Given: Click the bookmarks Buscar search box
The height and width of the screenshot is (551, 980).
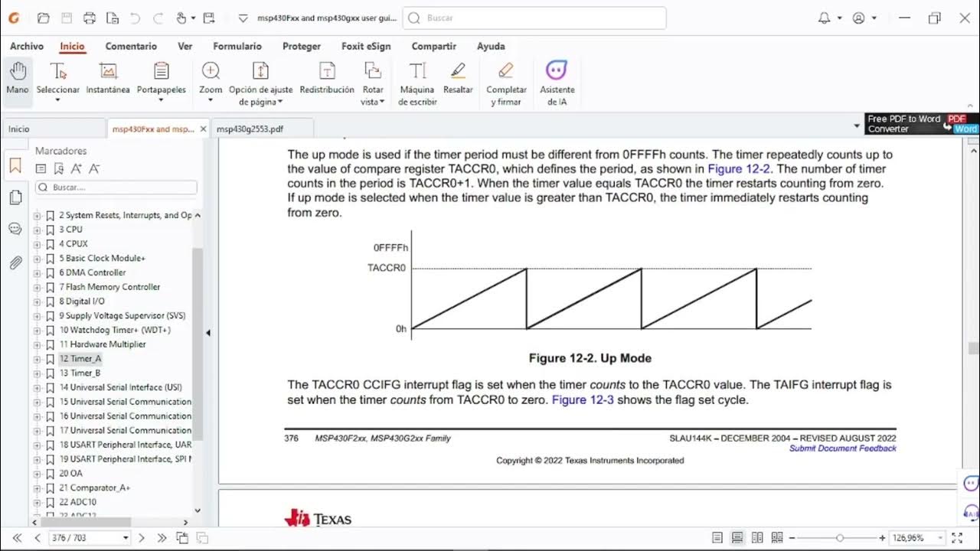Looking at the screenshot, I should click(x=116, y=187).
